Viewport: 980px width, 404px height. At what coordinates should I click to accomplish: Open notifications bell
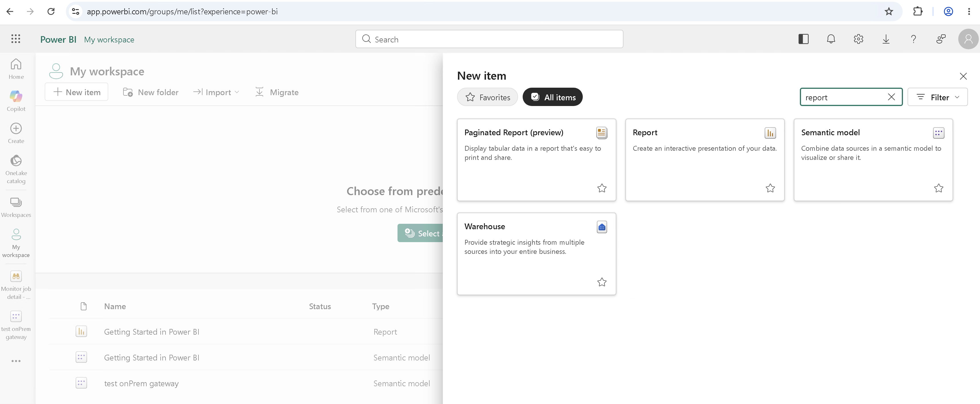(x=831, y=39)
